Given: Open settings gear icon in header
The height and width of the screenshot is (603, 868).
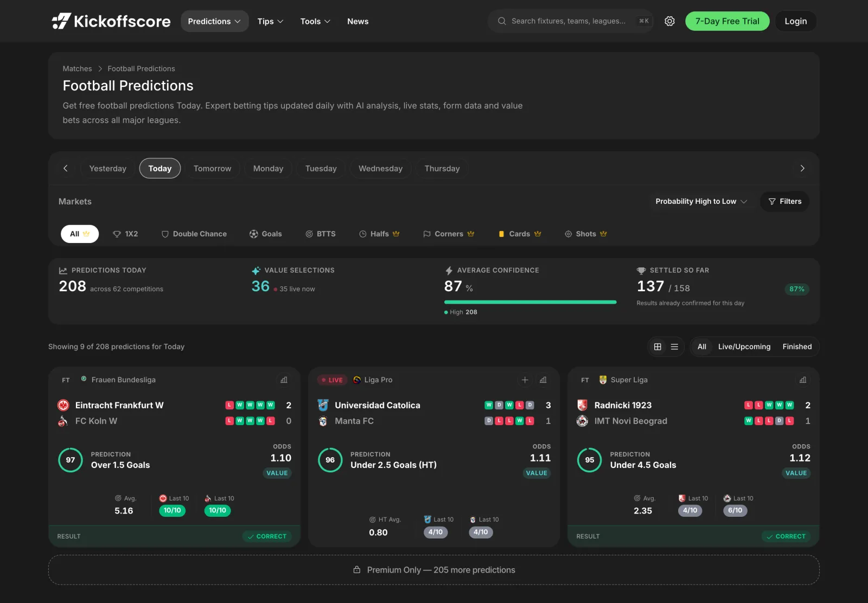Looking at the screenshot, I should [x=669, y=21].
